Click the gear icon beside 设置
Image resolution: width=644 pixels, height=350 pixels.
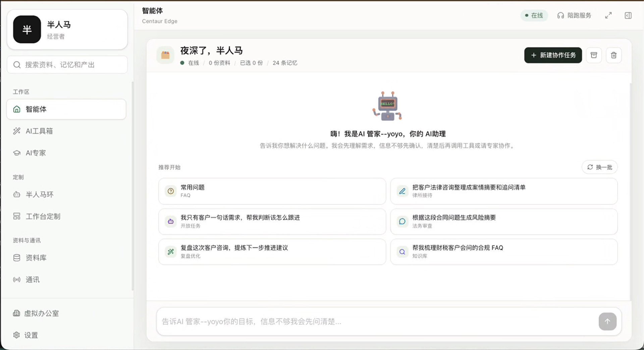(16, 335)
